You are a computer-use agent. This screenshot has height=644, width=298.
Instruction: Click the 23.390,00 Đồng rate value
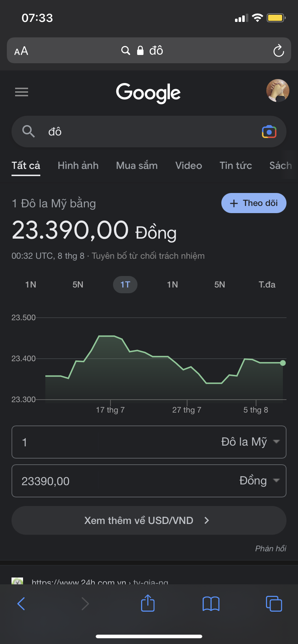click(94, 230)
